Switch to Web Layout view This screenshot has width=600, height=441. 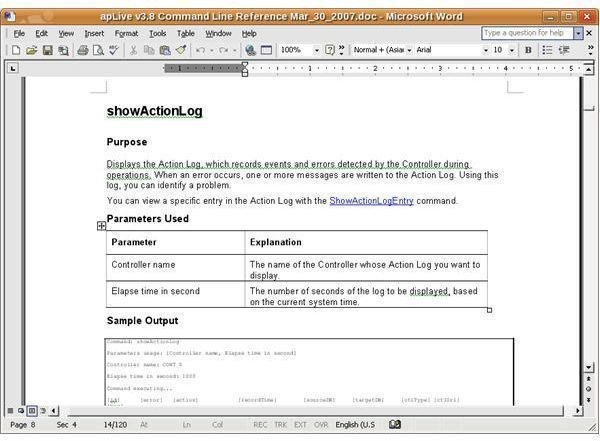click(x=21, y=411)
